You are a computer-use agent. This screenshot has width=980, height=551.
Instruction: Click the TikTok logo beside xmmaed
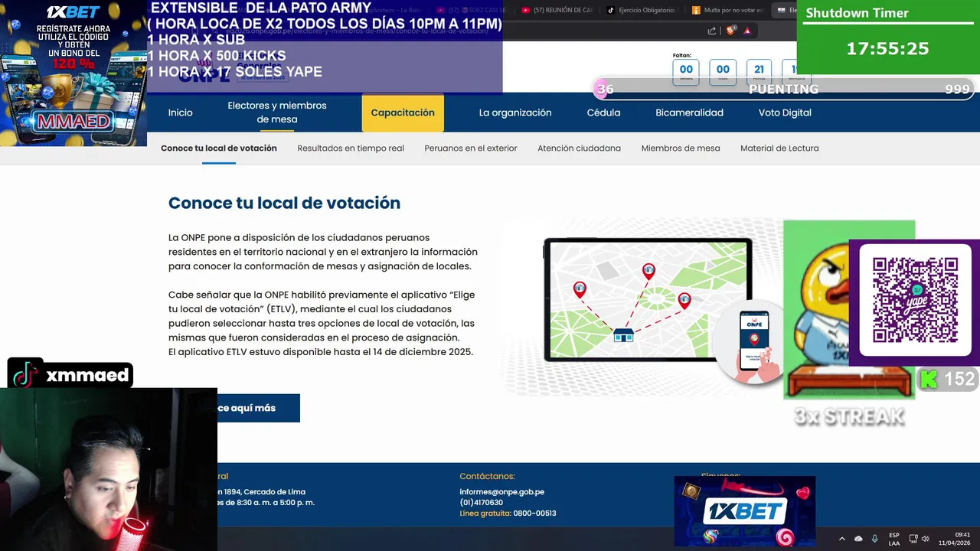click(25, 375)
